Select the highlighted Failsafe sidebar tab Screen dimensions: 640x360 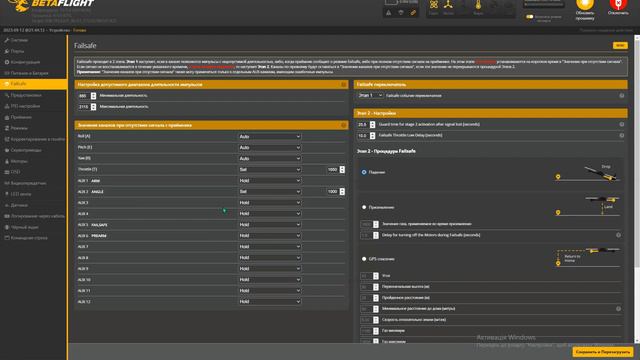coord(33,84)
